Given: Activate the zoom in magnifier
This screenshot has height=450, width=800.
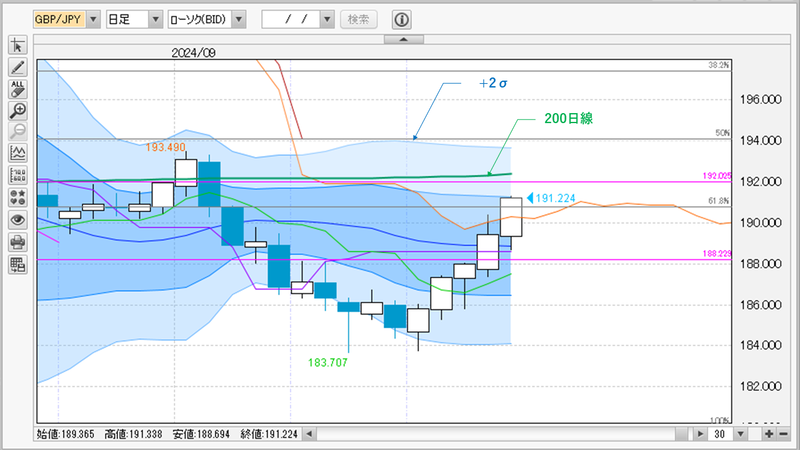Looking at the screenshot, I should (x=17, y=111).
